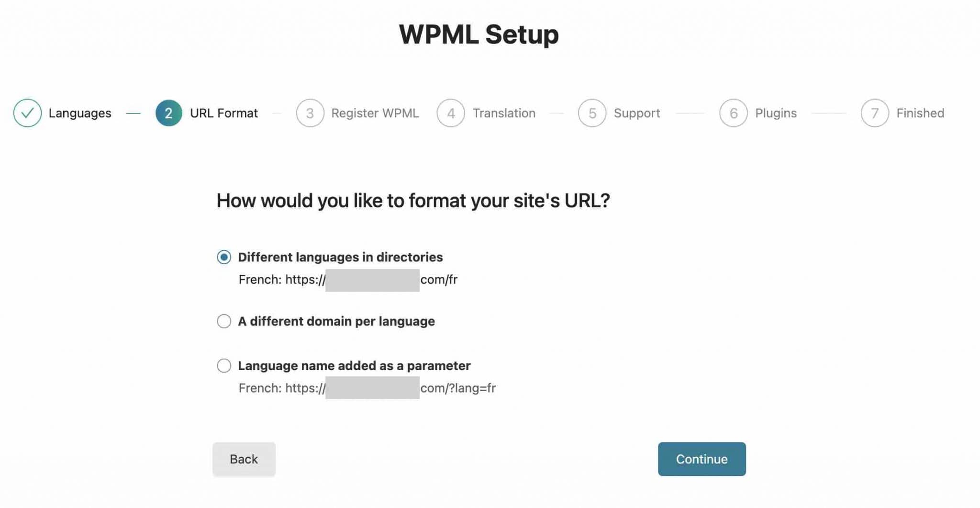Click the blurred domain placeholder box
This screenshot has width=980, height=508.
(373, 279)
